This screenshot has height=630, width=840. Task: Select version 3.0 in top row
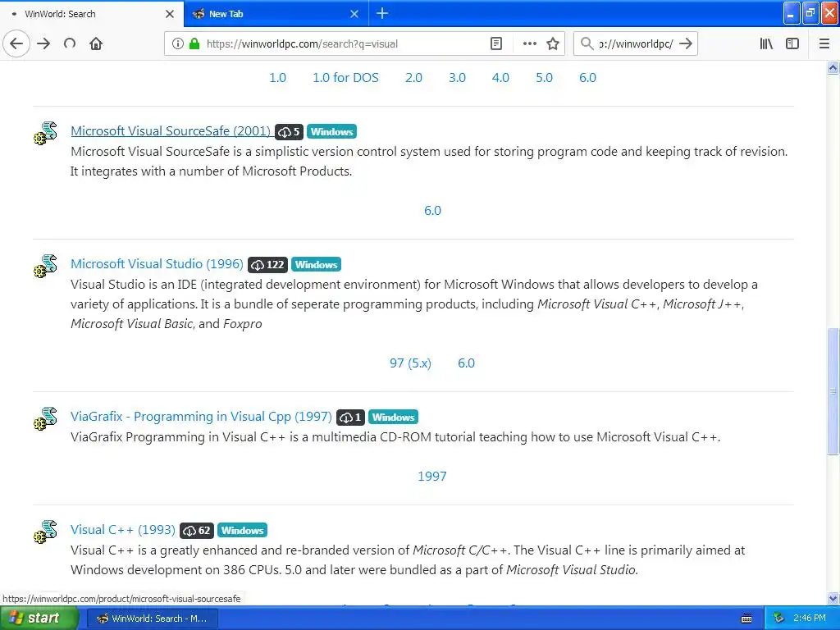[x=457, y=77]
